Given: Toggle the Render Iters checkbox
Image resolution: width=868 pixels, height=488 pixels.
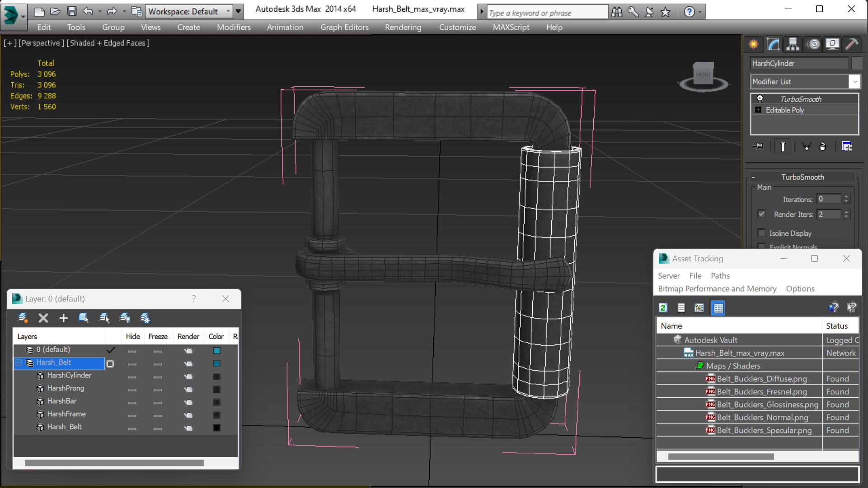Looking at the screenshot, I should coord(762,214).
